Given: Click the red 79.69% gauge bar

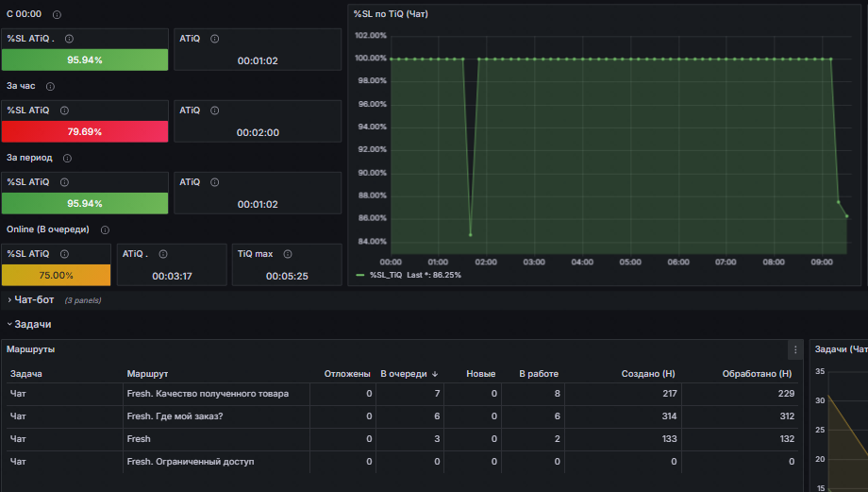Looking at the screenshot, I should click(x=85, y=132).
